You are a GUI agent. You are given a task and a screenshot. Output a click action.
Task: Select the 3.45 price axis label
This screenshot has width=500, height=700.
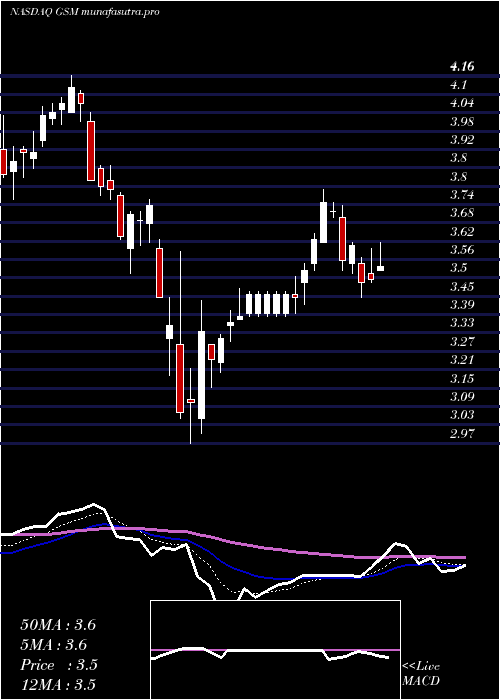462,286
